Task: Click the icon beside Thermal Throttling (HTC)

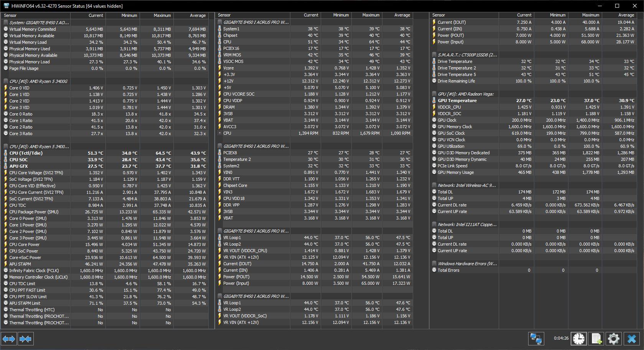Action: point(6,310)
